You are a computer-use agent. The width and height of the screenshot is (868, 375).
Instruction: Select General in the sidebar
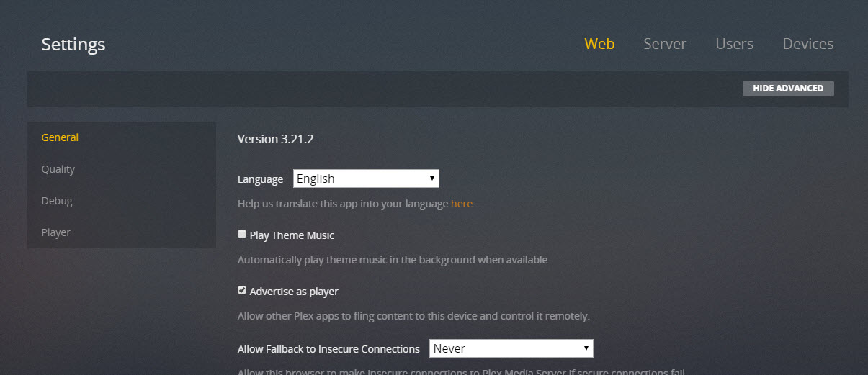(x=60, y=137)
